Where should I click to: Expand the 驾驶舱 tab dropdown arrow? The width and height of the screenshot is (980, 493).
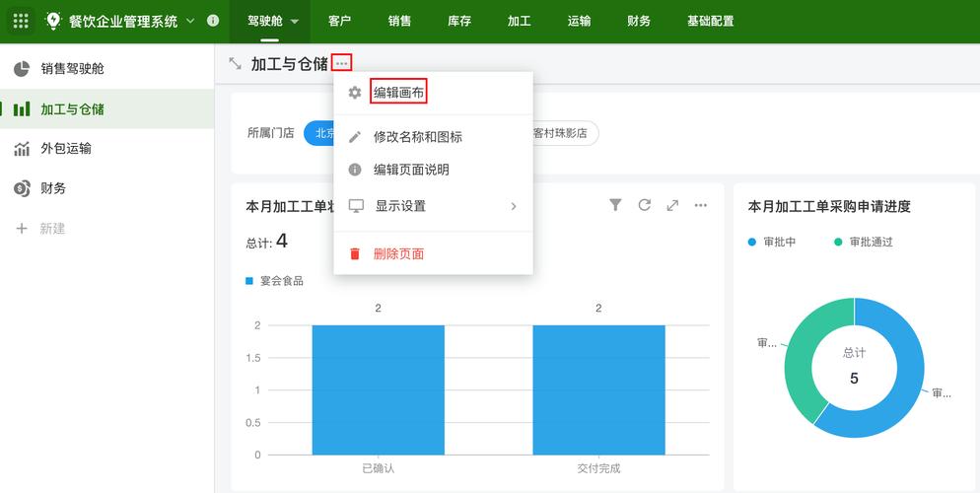[295, 22]
